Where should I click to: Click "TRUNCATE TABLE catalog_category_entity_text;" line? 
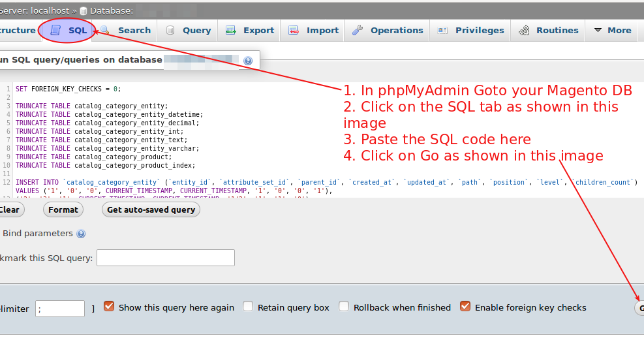click(x=101, y=140)
